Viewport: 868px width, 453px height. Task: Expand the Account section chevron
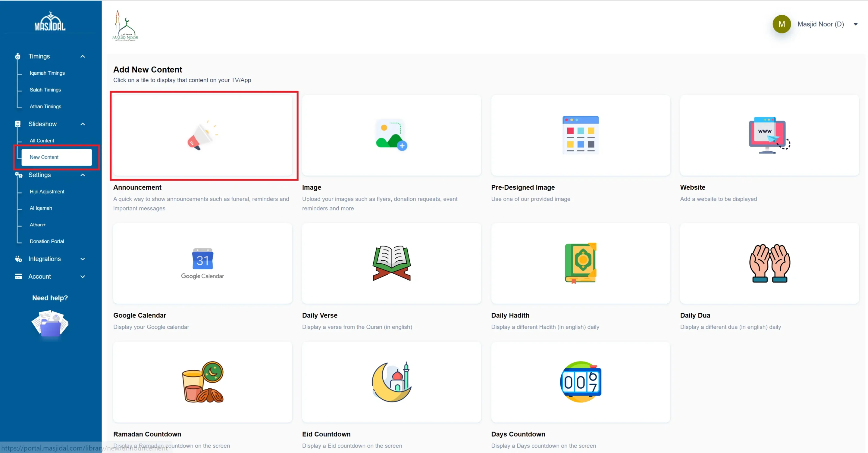[83, 276]
